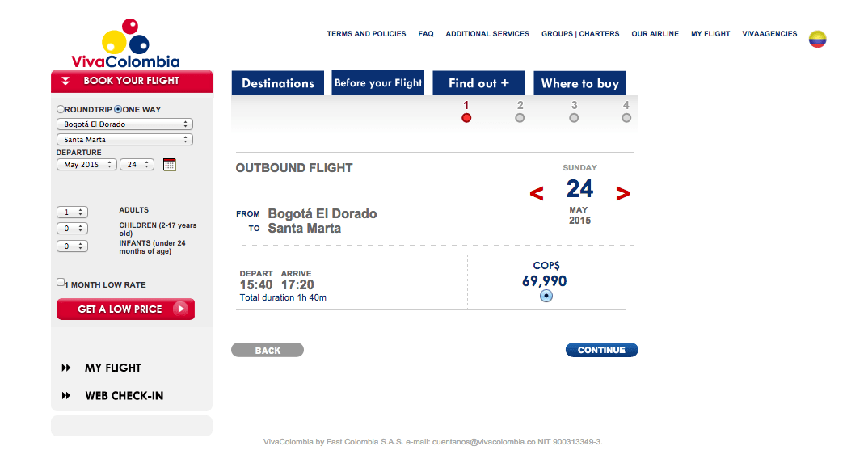Viewport: 868px width, 463px height.
Task: Open the Santa Marta destination dropdown
Action: tap(124, 140)
